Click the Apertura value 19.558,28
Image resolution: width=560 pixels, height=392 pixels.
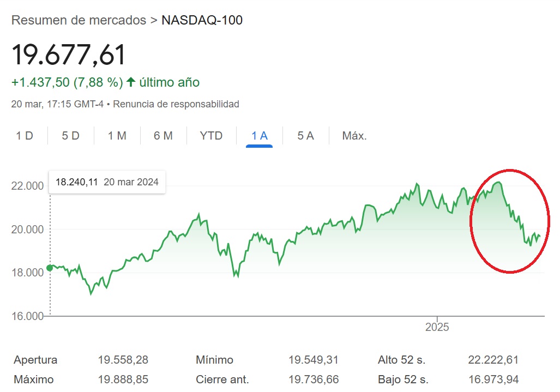pyautogui.click(x=123, y=360)
